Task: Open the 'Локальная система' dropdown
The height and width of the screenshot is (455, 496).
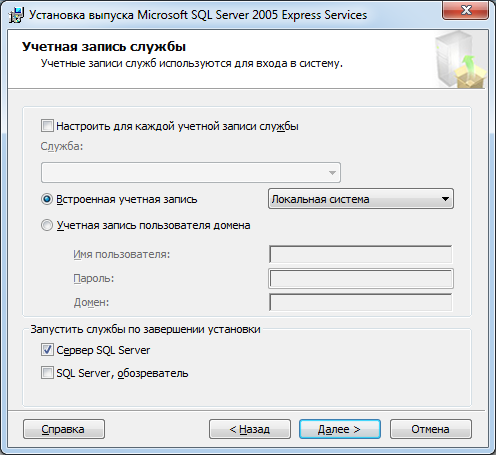Action: (x=361, y=199)
